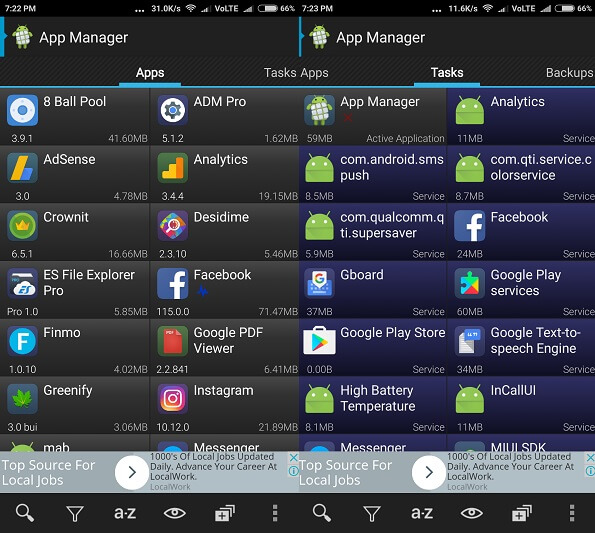Screen dimensions: 595x533
Task: Tap the filter funnel in the left screen's toolbar
Action: (75, 514)
